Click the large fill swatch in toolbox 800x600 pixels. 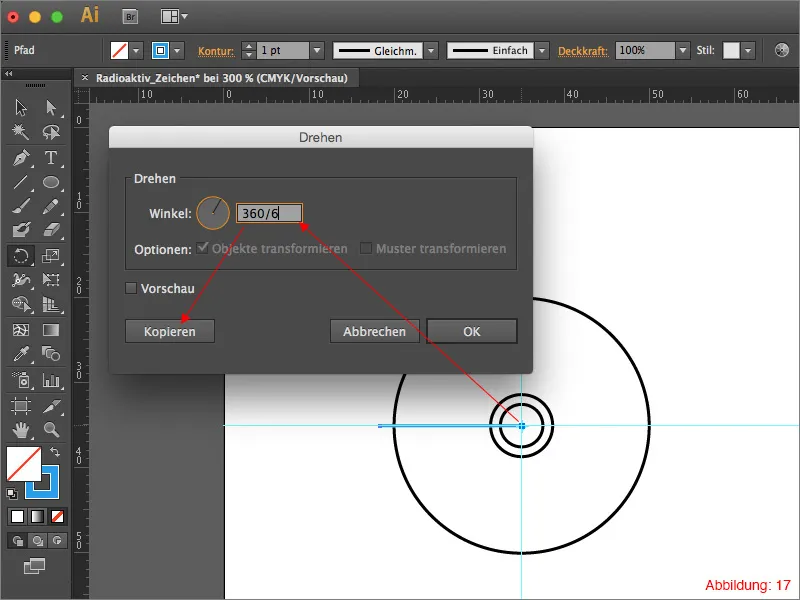23,464
